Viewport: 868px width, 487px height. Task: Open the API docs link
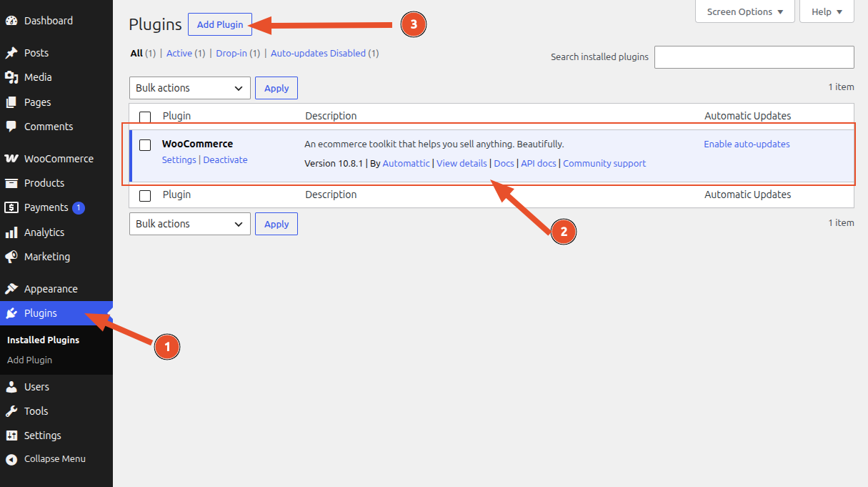(538, 163)
